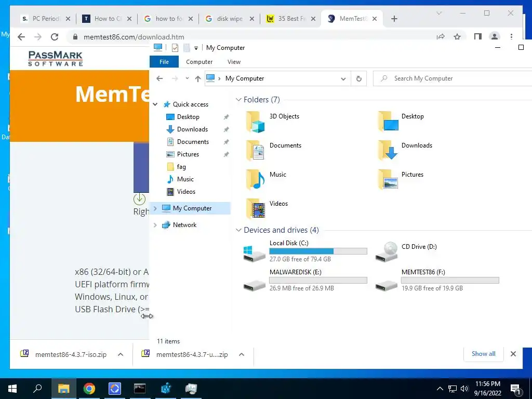Screen dimensions: 532x399
Task: Collapse the Devices and drives group
Action: (238, 230)
